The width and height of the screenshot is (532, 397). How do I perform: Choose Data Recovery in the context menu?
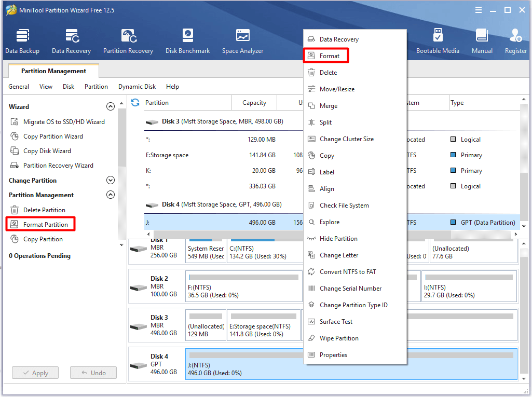355,39
